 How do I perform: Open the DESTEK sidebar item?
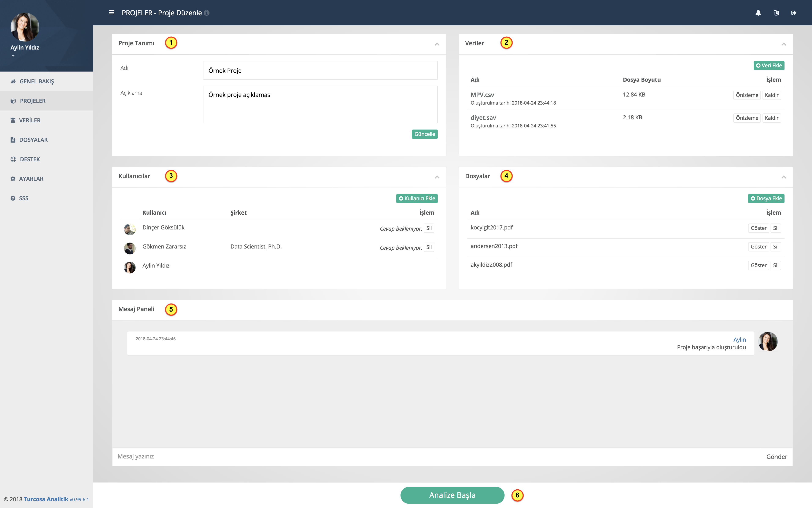tap(47, 159)
